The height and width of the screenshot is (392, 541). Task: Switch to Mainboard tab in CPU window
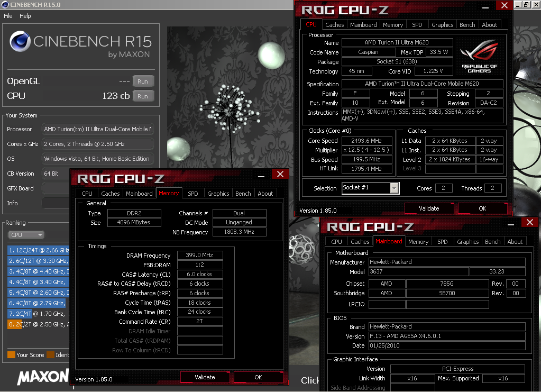(x=363, y=25)
